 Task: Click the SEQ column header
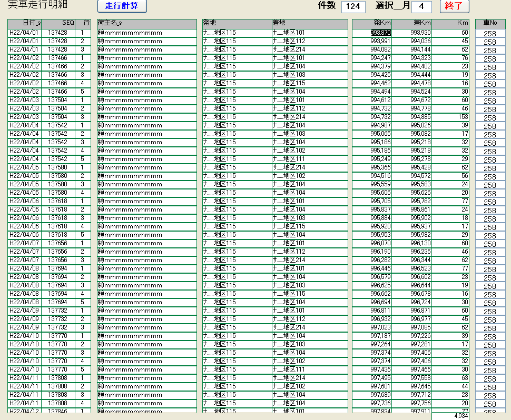tap(58, 24)
